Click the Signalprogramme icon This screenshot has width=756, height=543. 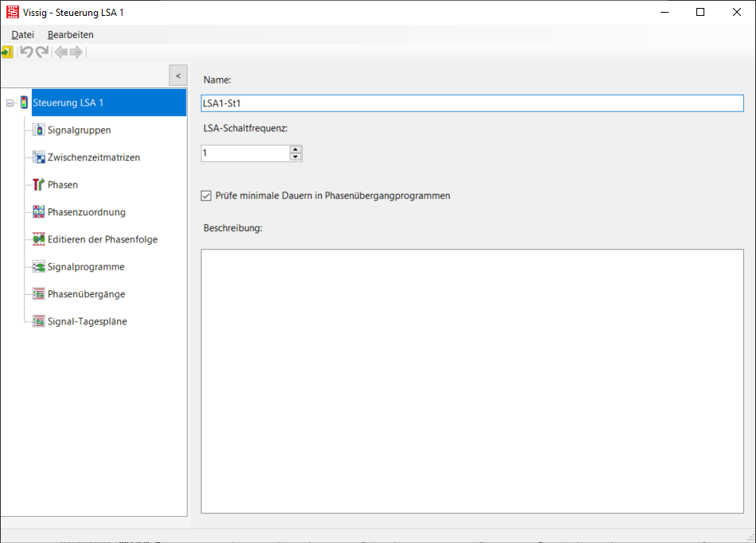39,266
